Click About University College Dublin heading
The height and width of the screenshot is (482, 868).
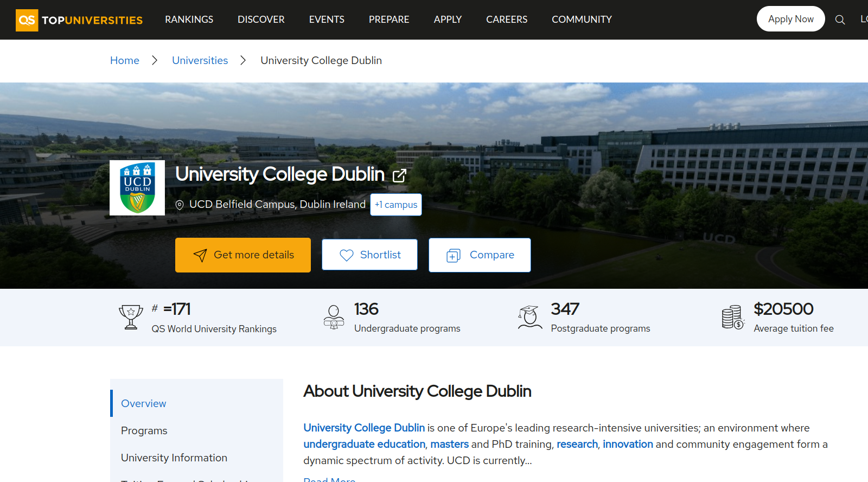point(417,391)
